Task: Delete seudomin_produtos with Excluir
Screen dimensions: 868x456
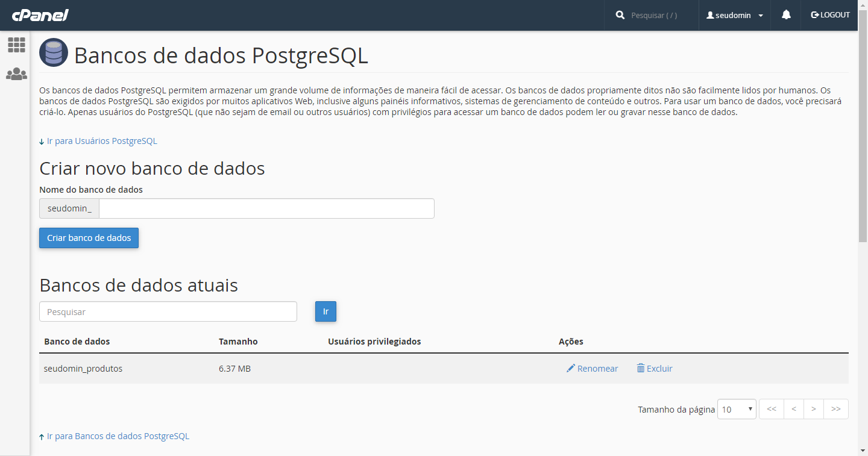Action: click(655, 369)
